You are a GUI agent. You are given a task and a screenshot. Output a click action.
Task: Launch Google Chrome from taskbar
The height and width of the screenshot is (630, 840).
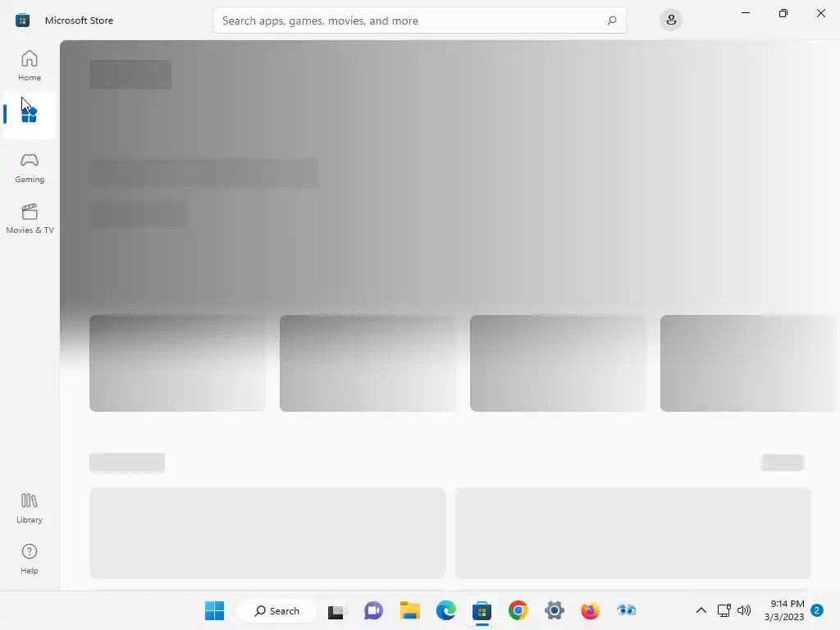click(x=518, y=610)
